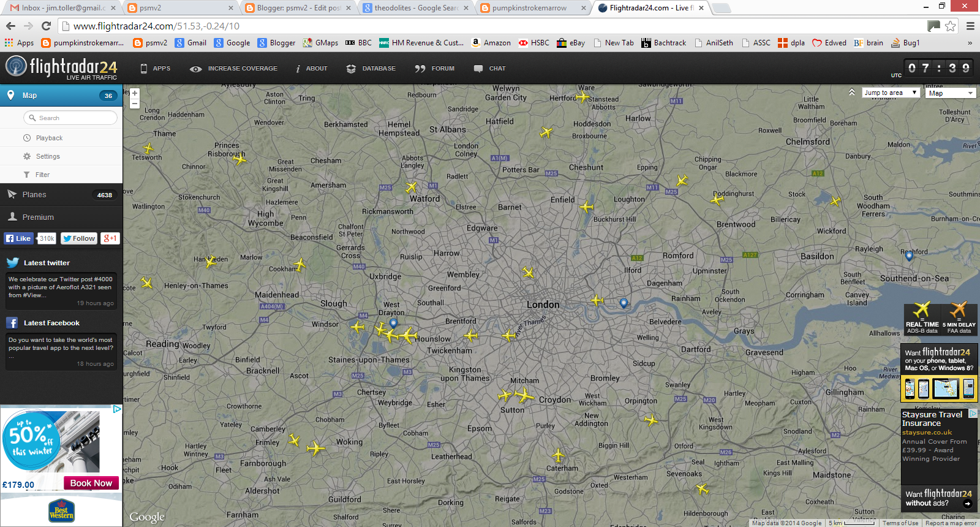This screenshot has width=980, height=527.
Task: Click Report a map error
Action: point(951,523)
